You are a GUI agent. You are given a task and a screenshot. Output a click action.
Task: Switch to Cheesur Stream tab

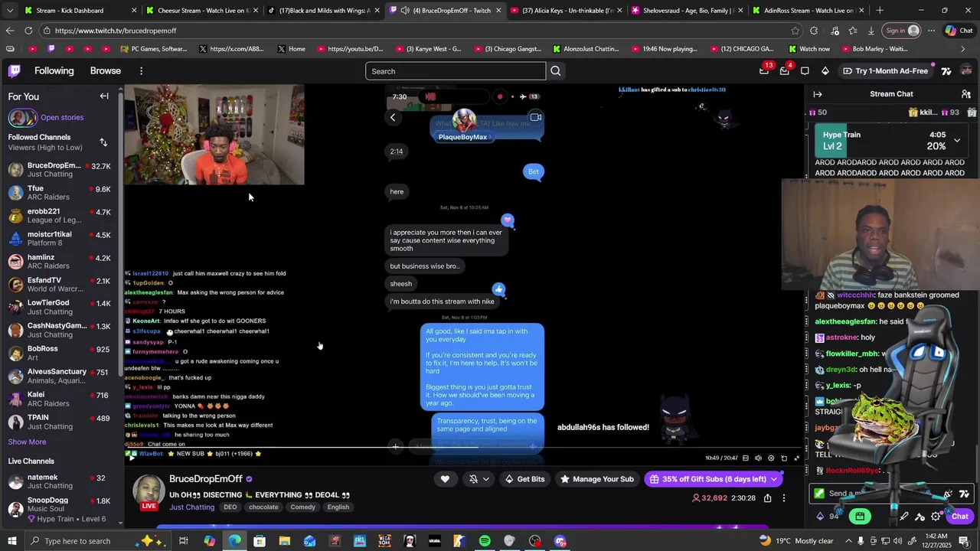point(203,11)
